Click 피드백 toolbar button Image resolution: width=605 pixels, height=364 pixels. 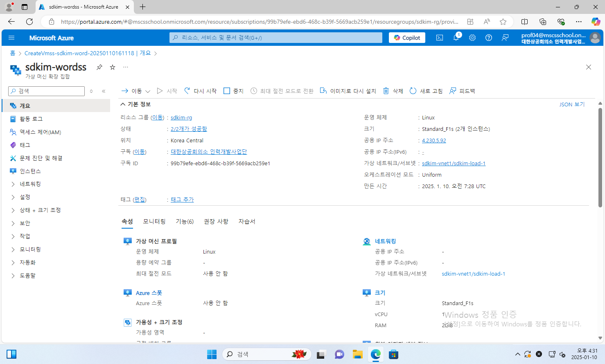[462, 91]
